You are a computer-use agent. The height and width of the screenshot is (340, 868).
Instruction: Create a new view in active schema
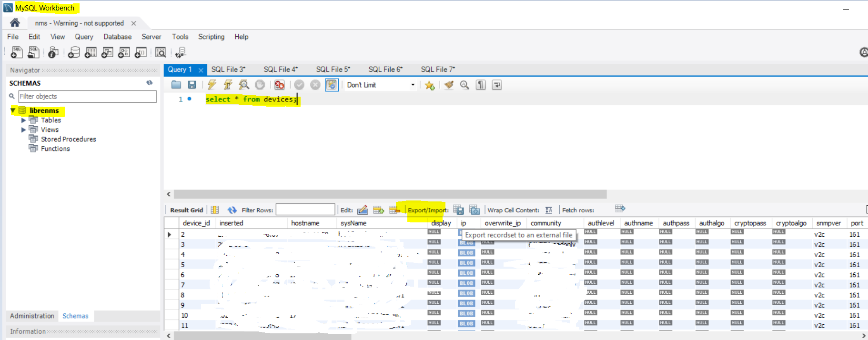107,52
